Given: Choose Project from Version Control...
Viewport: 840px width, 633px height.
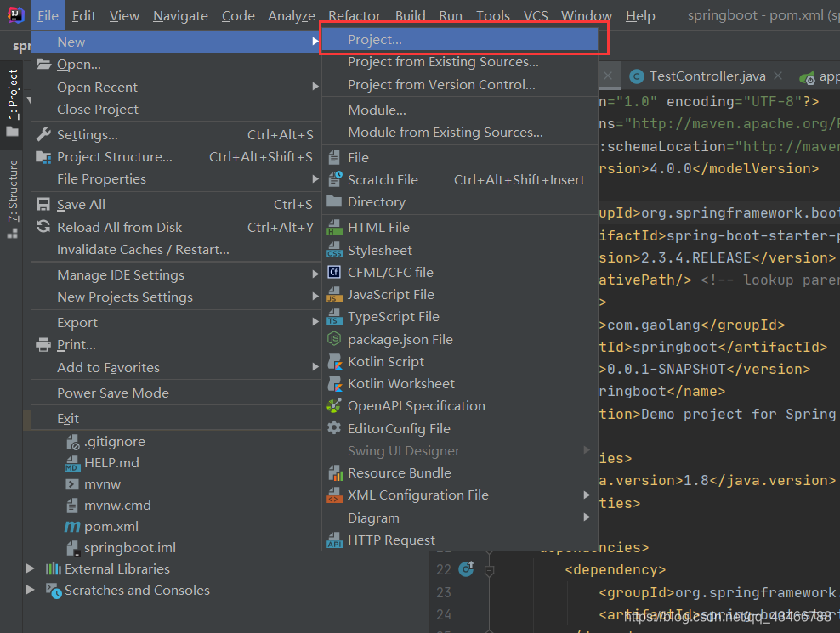Looking at the screenshot, I should click(x=460, y=85).
